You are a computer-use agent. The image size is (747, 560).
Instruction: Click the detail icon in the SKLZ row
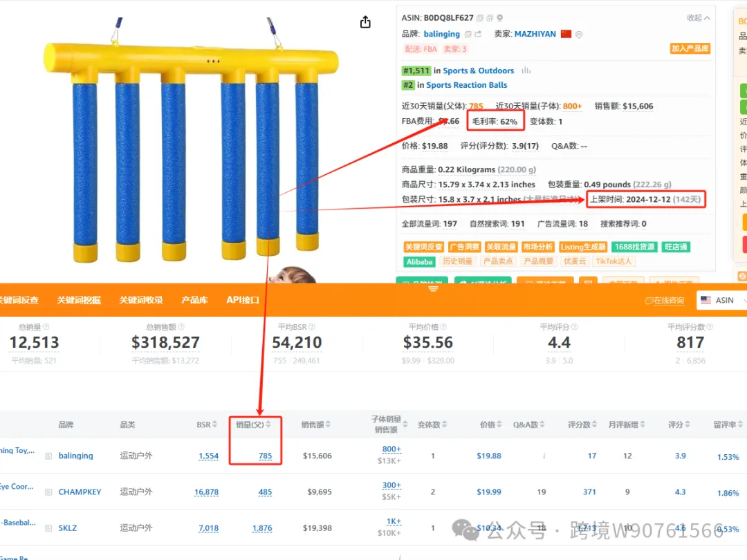click(x=48, y=528)
